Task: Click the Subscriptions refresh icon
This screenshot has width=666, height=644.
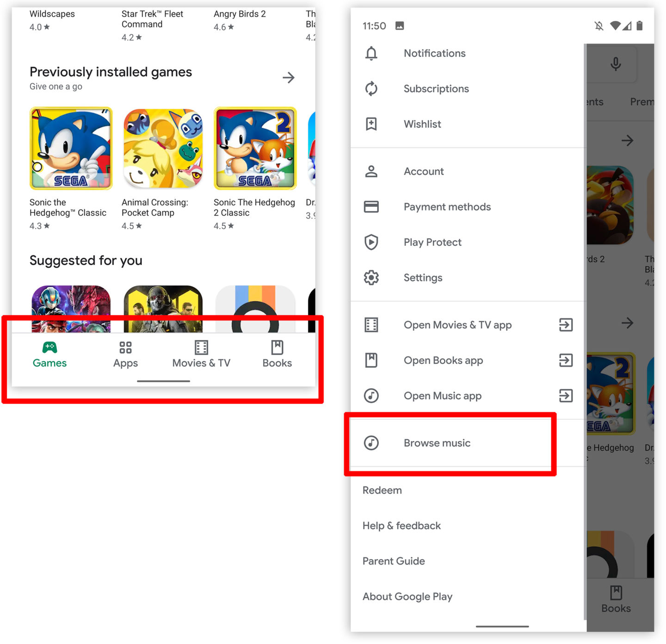Action: point(371,89)
